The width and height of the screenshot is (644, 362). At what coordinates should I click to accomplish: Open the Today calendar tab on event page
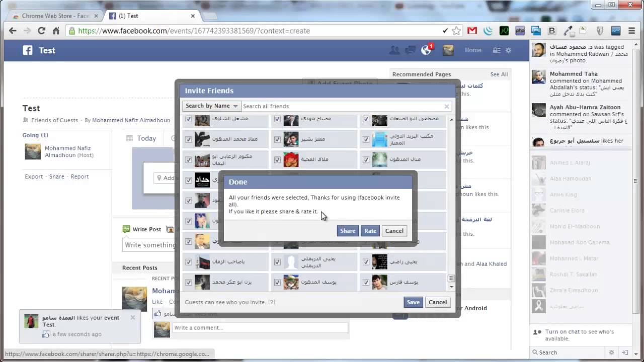[141, 138]
